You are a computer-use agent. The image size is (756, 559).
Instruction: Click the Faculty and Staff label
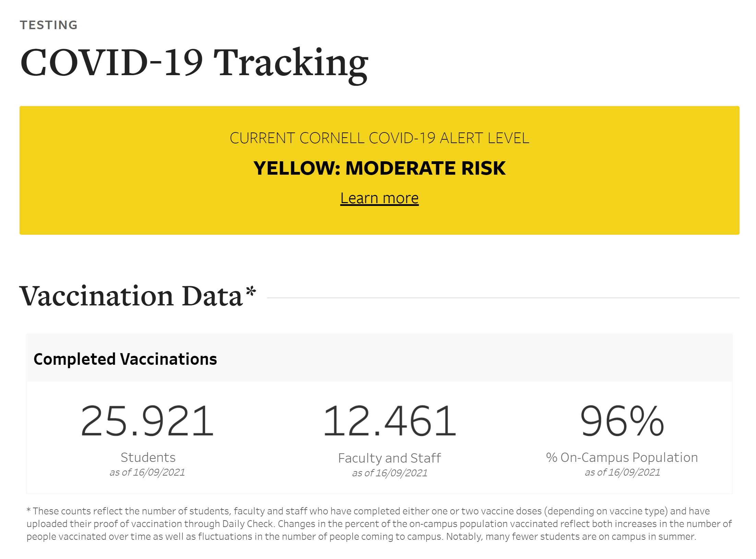[x=389, y=458]
